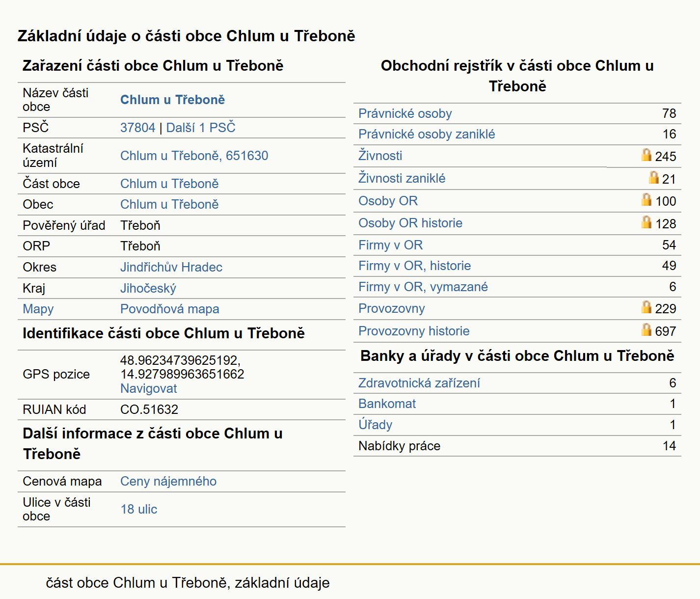
Task: Open Firmy v OR, vymazané link
Action: [x=423, y=287]
